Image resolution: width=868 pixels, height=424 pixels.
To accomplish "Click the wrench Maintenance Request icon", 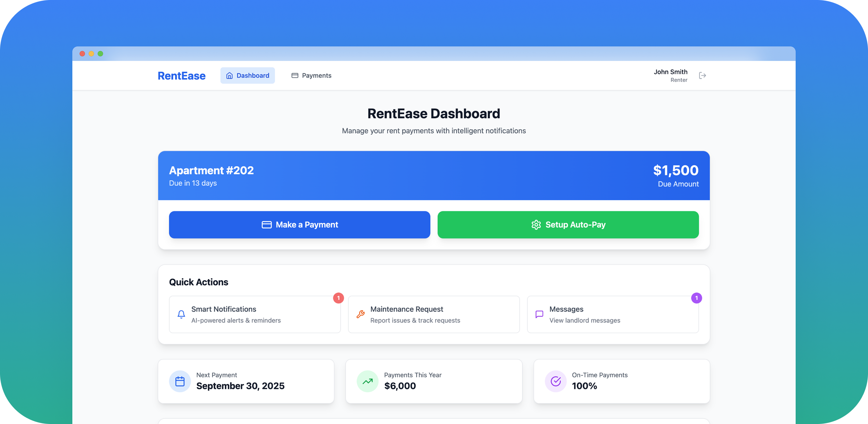I will click(x=360, y=314).
